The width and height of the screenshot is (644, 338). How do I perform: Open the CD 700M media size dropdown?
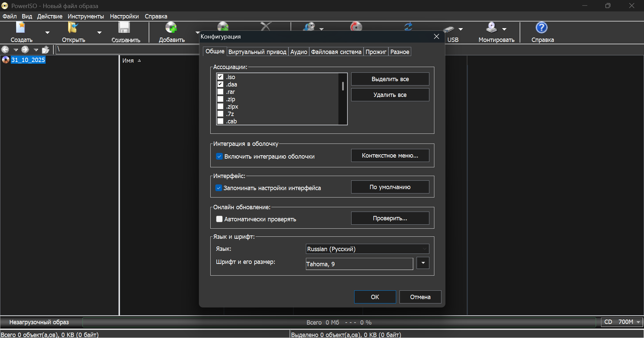[622, 322]
